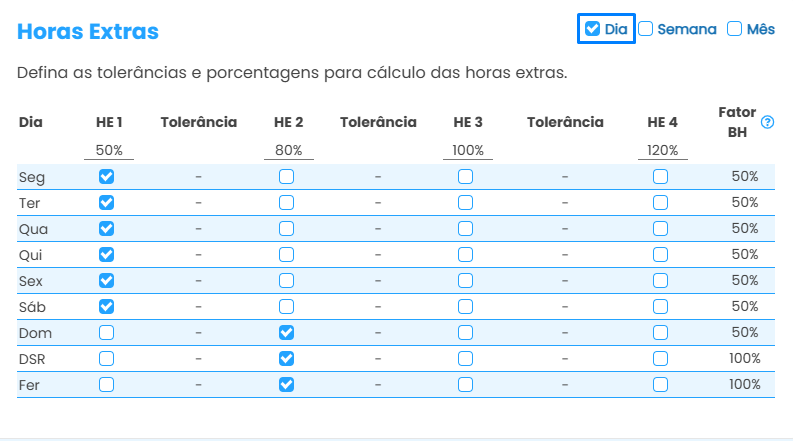Image resolution: width=793 pixels, height=441 pixels.
Task: Check HE 2 for Ter
Action: tap(287, 203)
